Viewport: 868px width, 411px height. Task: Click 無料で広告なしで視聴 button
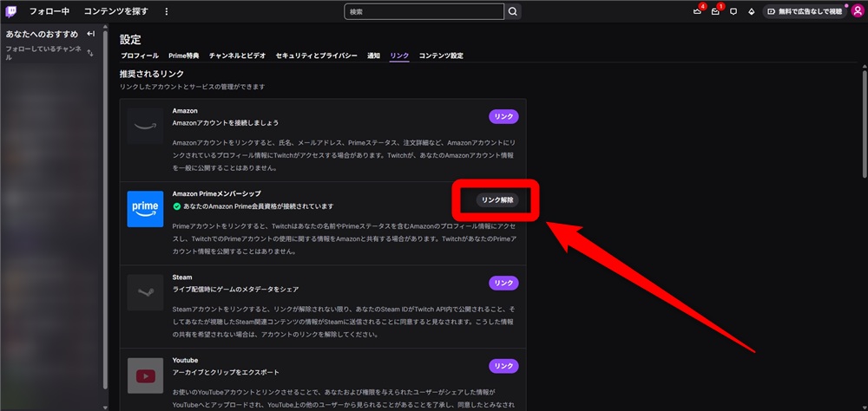tap(805, 11)
